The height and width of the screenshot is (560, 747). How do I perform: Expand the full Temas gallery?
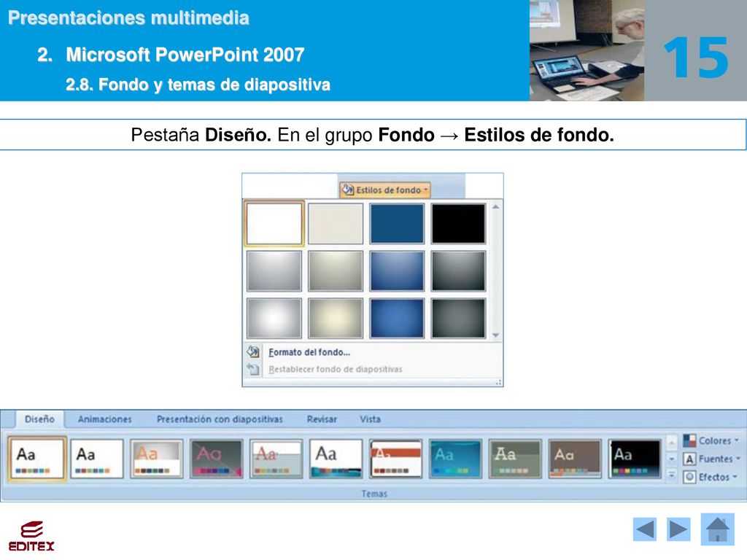(x=672, y=475)
